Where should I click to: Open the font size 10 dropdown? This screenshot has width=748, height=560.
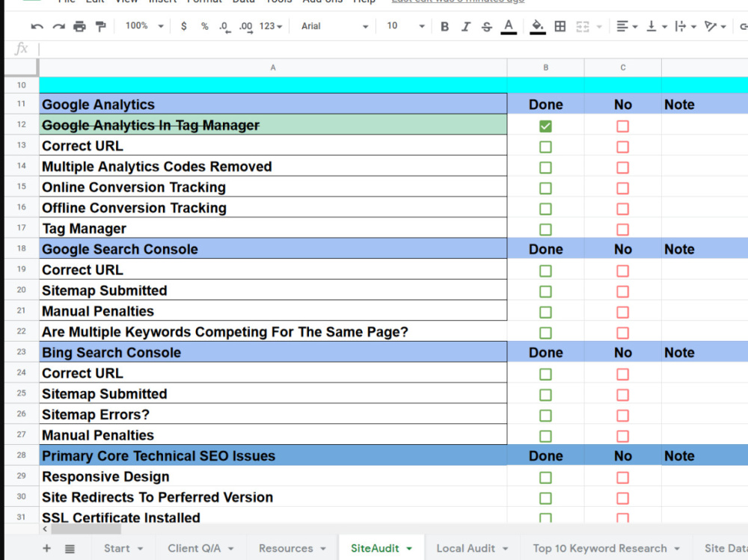pos(405,26)
